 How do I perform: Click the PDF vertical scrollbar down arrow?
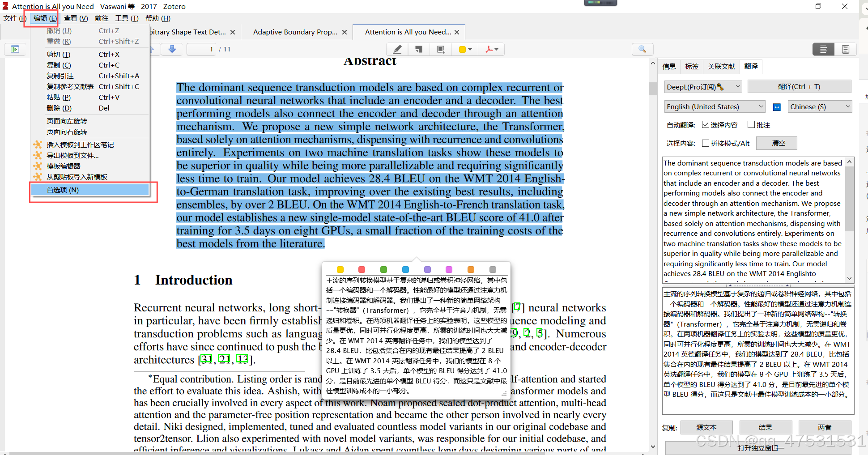tap(653, 446)
